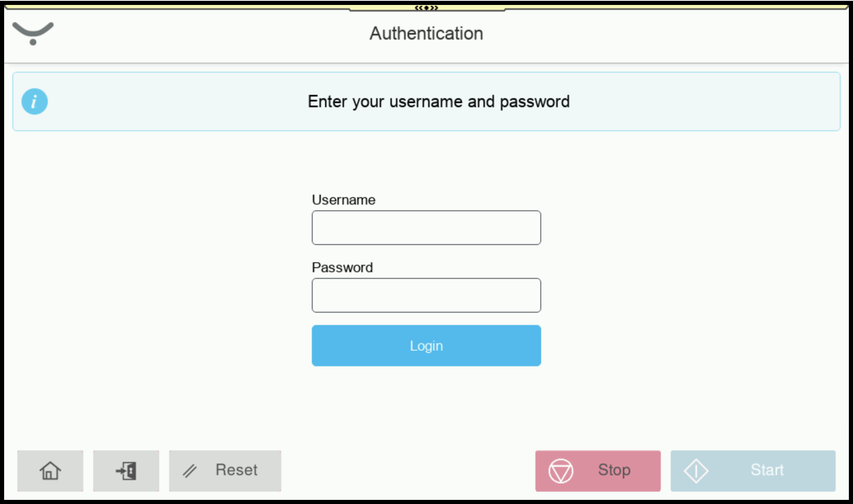The height and width of the screenshot is (504, 853).
Task: Click the Authentication page title
Action: tap(426, 33)
